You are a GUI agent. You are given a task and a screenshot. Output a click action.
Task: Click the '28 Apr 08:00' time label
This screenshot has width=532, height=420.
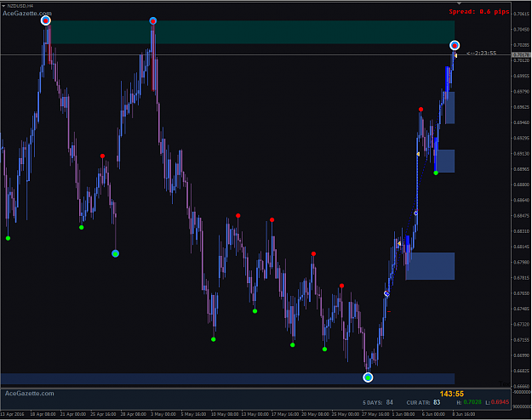point(134,414)
